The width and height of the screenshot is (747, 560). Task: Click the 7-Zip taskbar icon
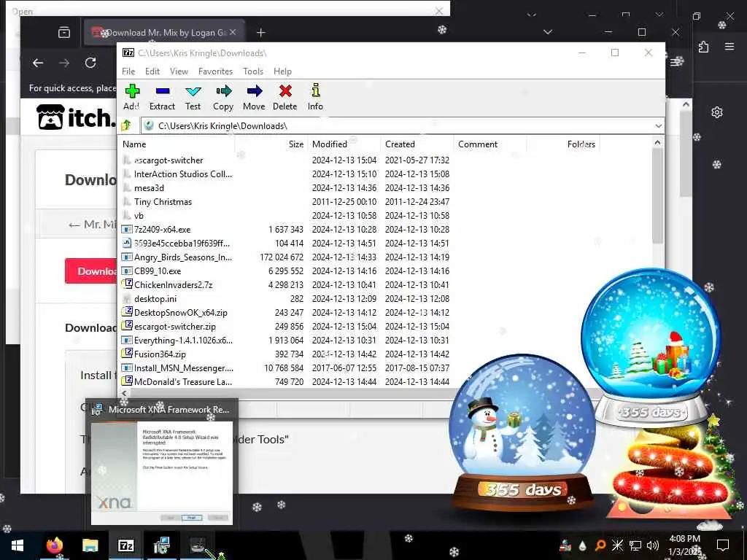[125, 545]
